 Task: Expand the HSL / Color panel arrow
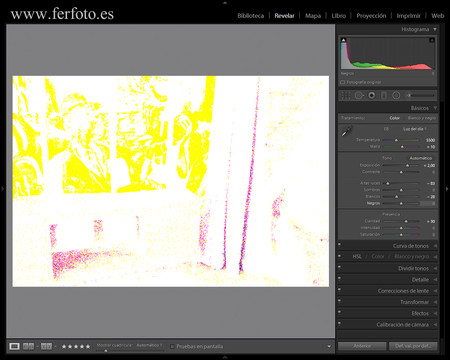coord(435,257)
